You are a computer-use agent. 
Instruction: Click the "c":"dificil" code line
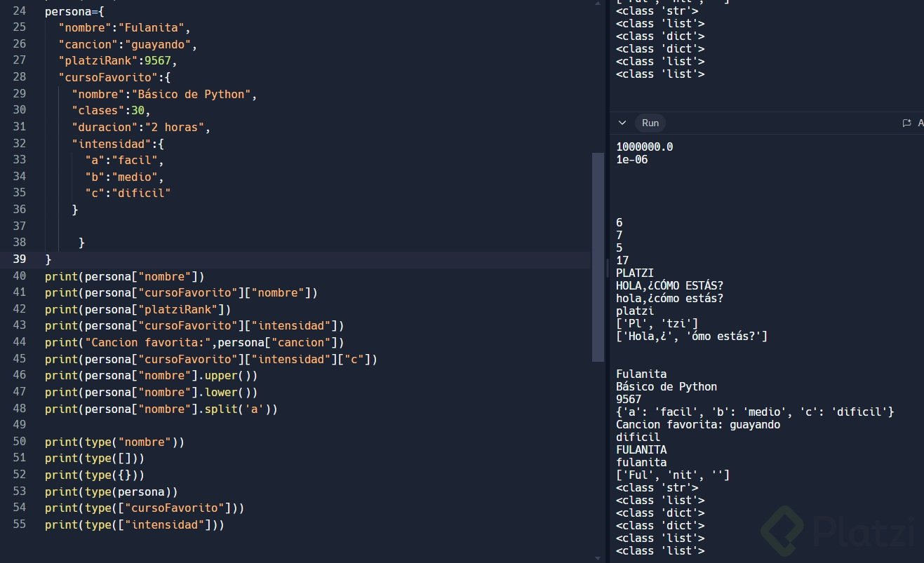click(x=128, y=194)
